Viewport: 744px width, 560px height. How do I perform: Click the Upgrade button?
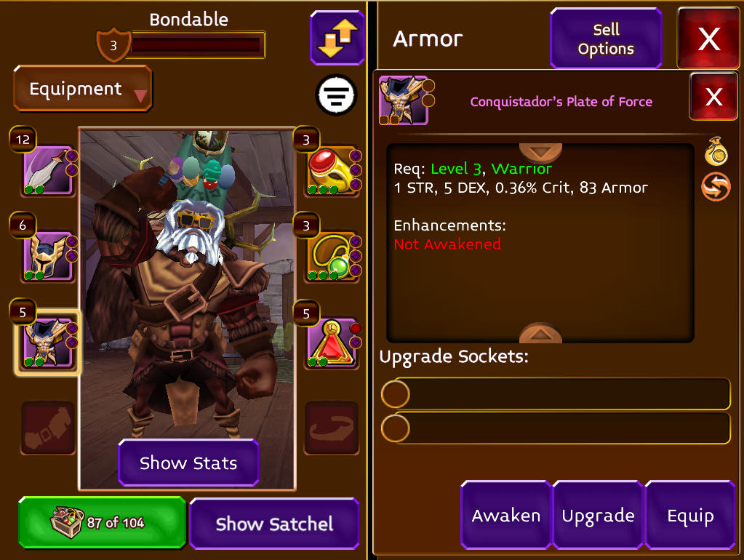598,516
